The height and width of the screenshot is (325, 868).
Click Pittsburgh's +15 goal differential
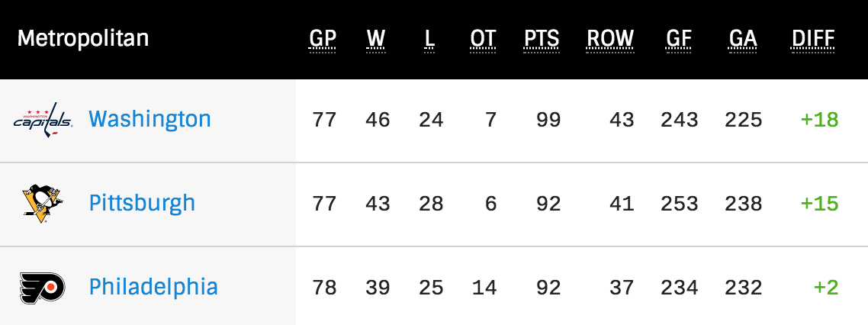click(819, 204)
